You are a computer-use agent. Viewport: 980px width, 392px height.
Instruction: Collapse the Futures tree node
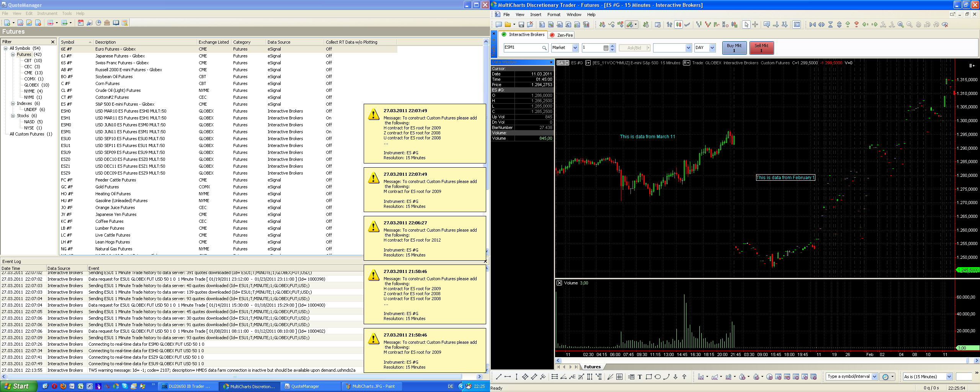pyautogui.click(x=13, y=54)
